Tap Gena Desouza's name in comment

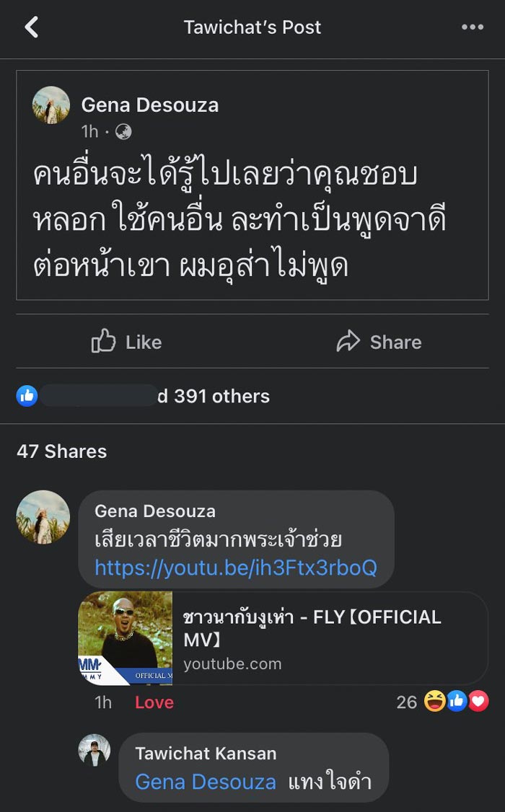pyautogui.click(x=155, y=511)
